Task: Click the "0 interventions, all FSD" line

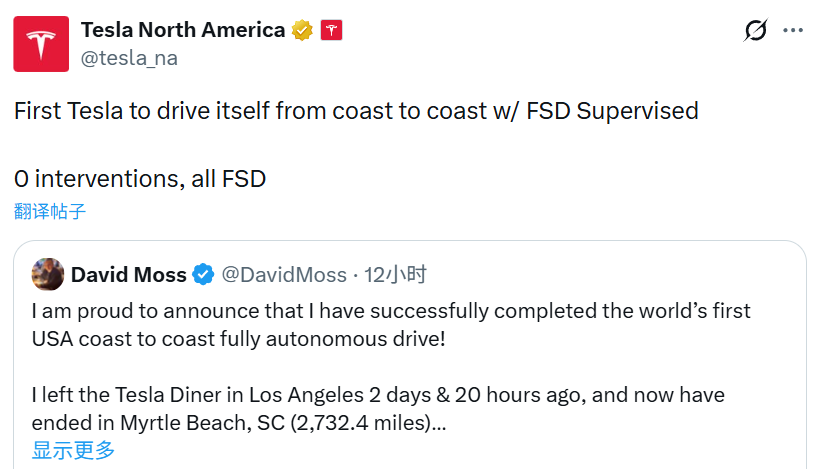Action: coord(140,179)
